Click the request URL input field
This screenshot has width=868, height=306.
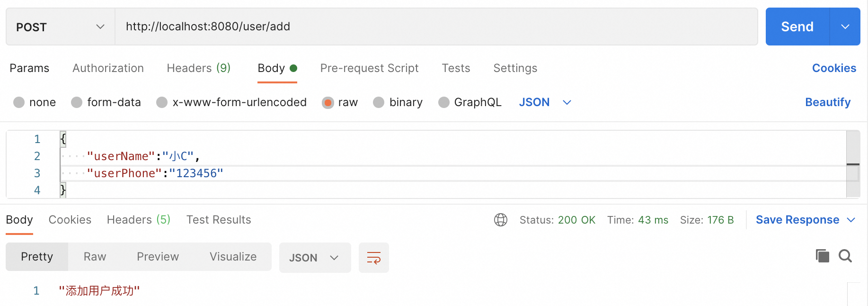436,27
